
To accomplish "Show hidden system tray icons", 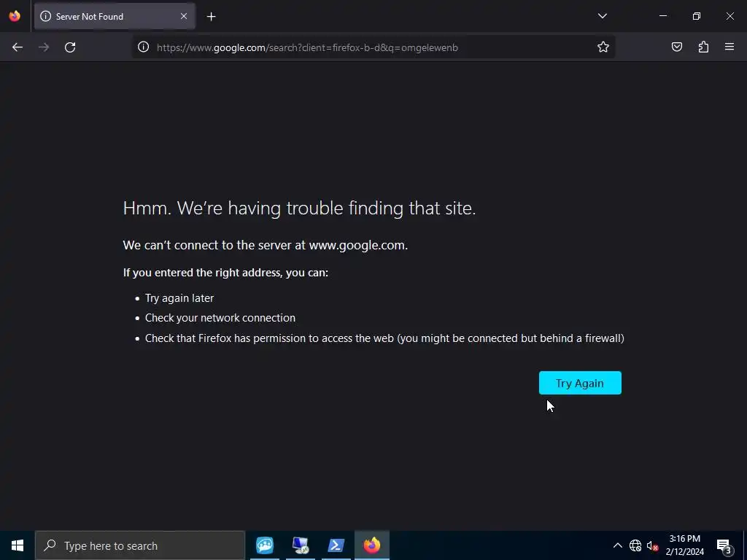I will coord(617,545).
